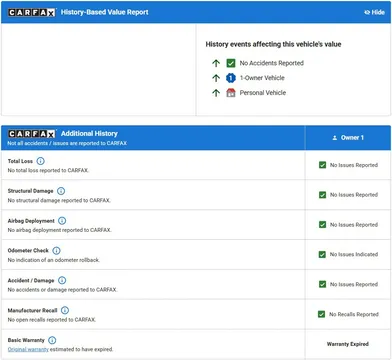Select the Owner 1 column header

(348, 138)
